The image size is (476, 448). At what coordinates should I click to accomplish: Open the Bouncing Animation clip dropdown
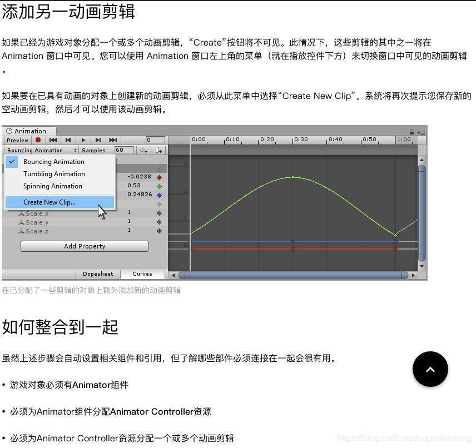click(42, 150)
